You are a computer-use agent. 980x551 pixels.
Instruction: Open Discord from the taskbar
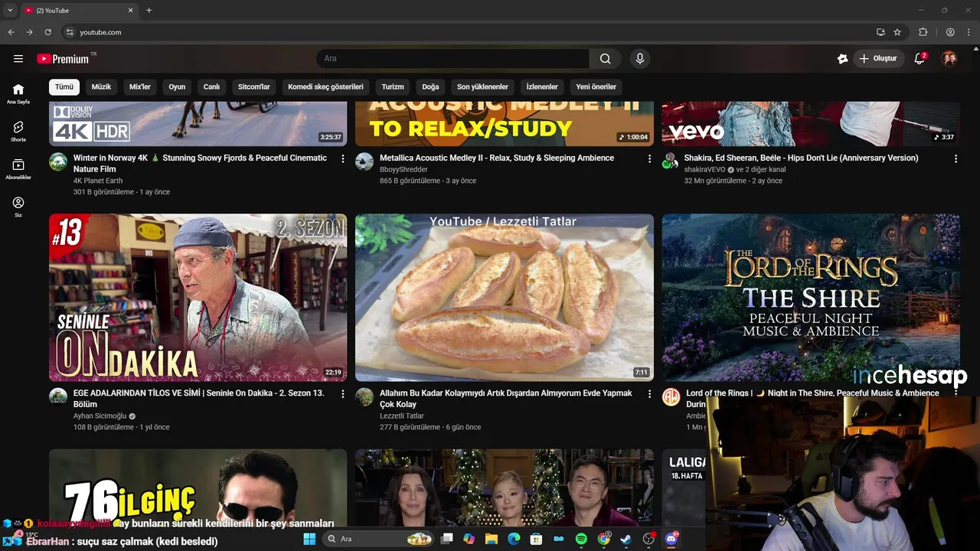671,539
